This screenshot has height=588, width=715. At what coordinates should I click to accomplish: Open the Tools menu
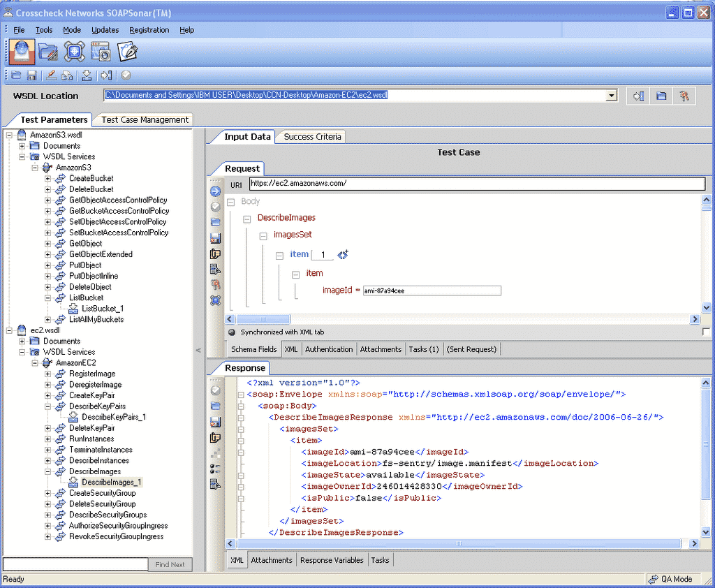coord(44,30)
